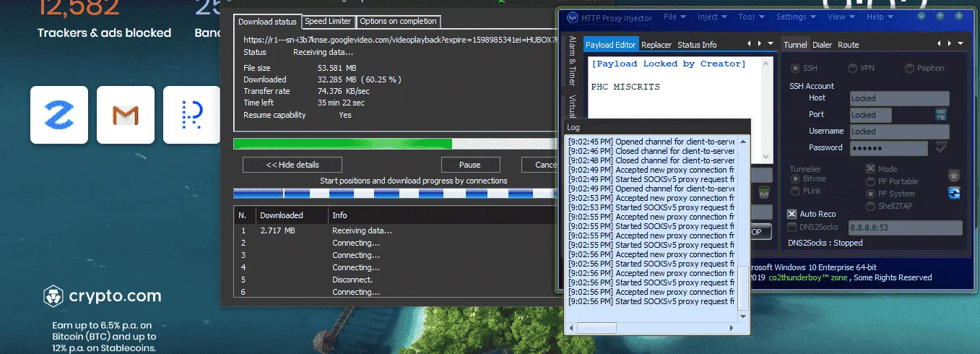Select the SSH tunnel type radio button
This screenshot has height=354, width=980.
point(797,68)
